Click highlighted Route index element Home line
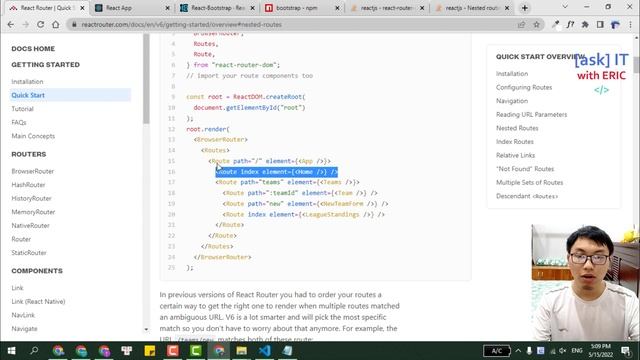The image size is (640, 360). click(277, 172)
